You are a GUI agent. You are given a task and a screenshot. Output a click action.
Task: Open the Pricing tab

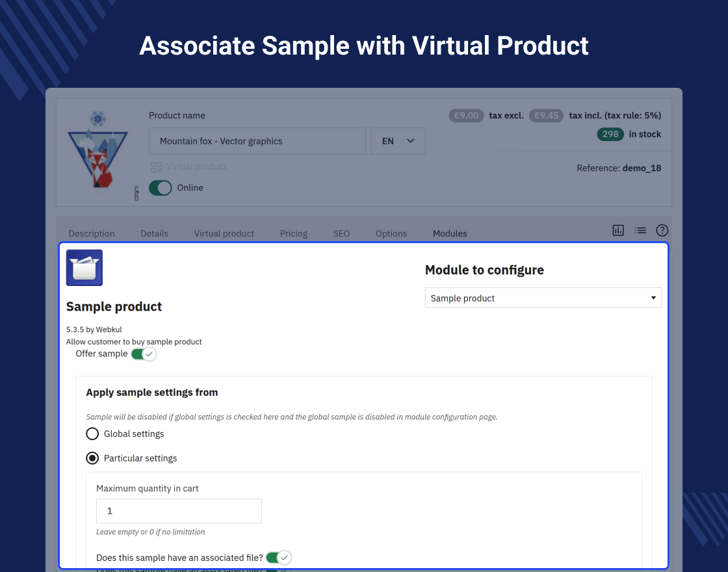coord(293,233)
